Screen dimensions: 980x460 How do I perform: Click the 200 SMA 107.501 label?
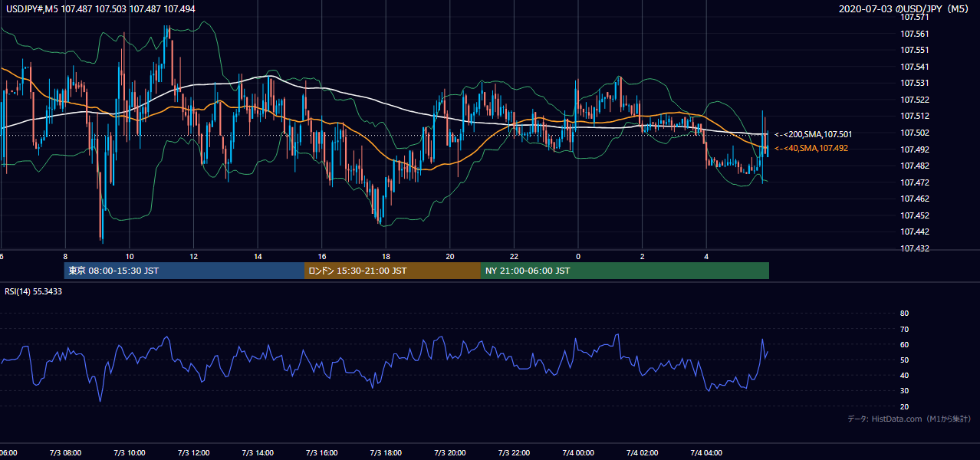tap(813, 134)
